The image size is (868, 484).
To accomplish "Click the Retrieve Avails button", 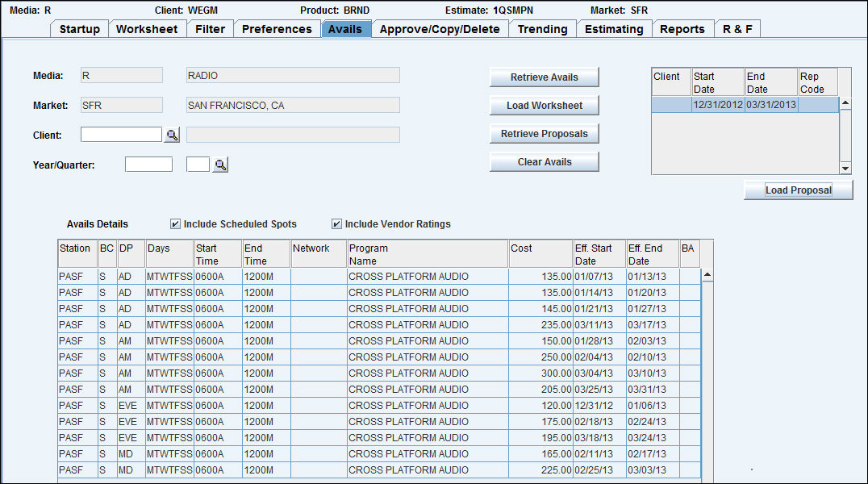I will pos(545,77).
